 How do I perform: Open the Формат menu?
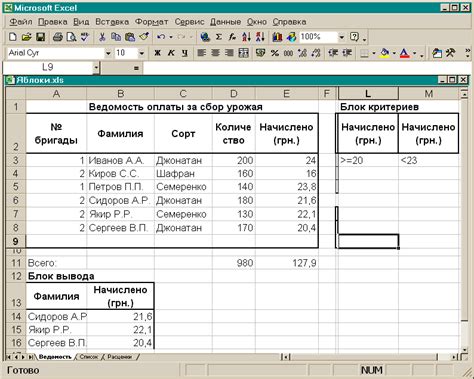[151, 22]
